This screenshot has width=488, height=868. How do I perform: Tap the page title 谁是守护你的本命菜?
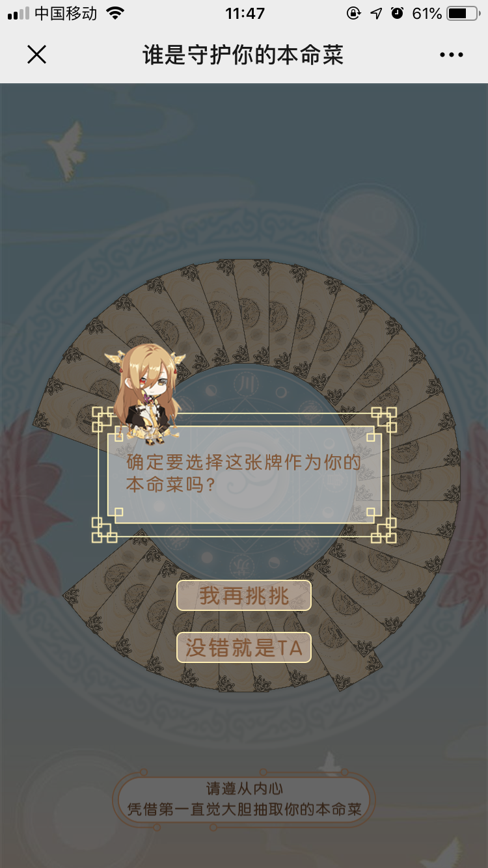tap(243, 55)
